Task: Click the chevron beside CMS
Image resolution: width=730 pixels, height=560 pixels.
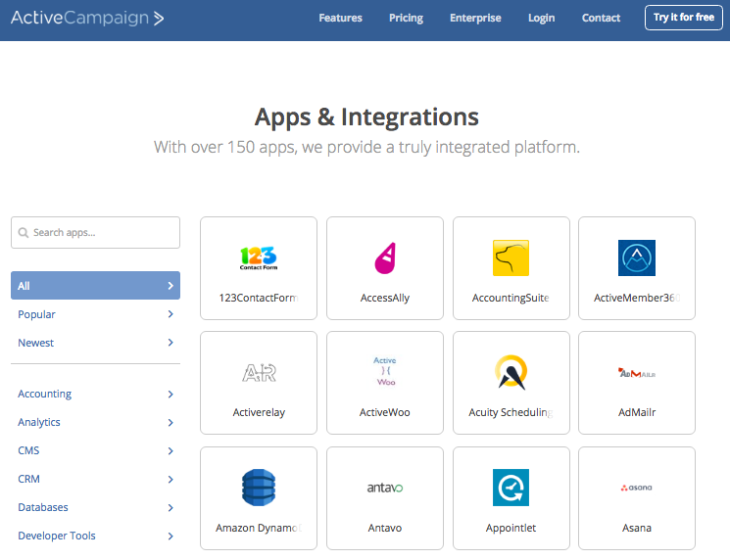Action: click(x=170, y=451)
